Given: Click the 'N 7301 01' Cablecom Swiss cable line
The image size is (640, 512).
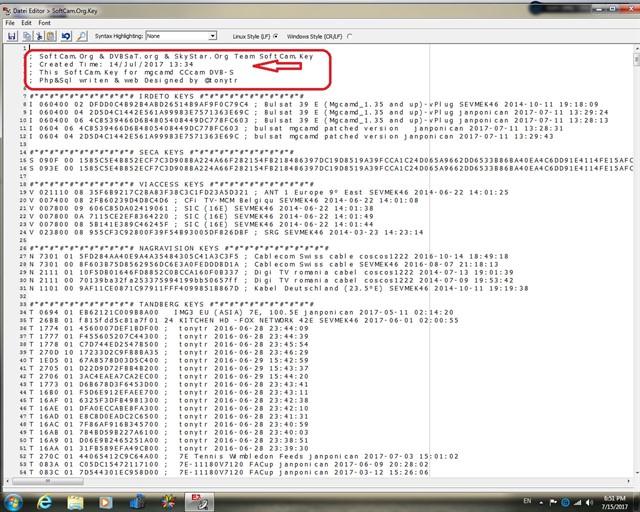Looking at the screenshot, I should click(x=269, y=256).
